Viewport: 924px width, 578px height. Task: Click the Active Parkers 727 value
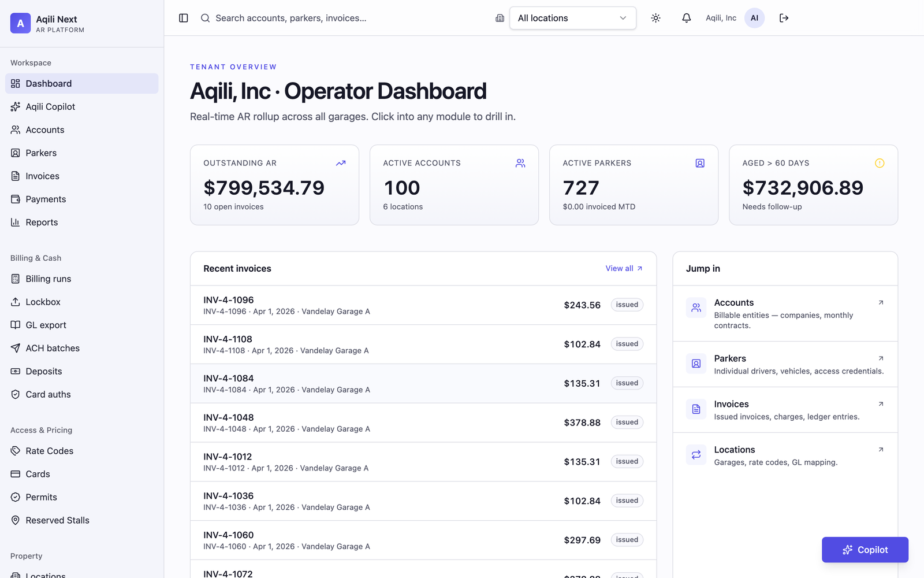click(581, 188)
